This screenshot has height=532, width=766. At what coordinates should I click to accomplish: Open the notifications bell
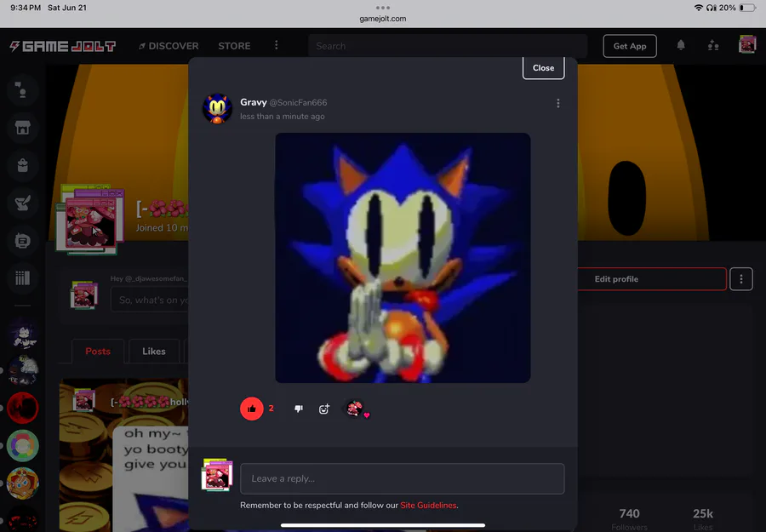(x=681, y=45)
